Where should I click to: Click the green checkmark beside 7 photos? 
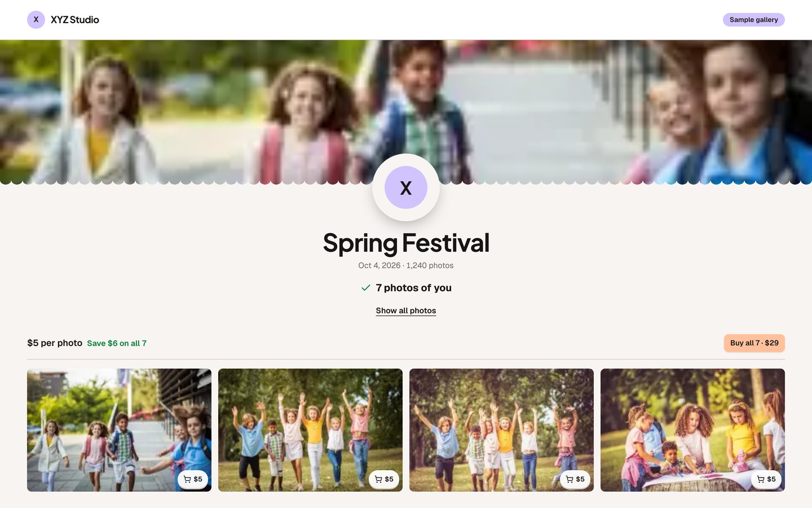366,288
